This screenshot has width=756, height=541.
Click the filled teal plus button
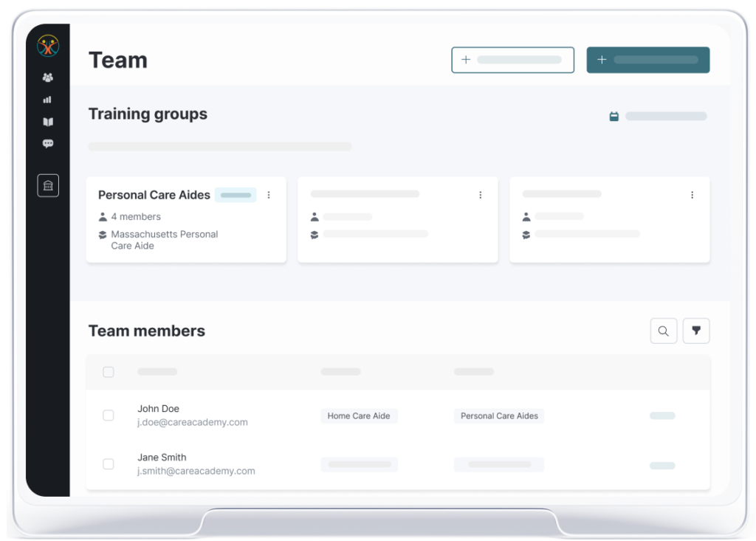click(647, 60)
